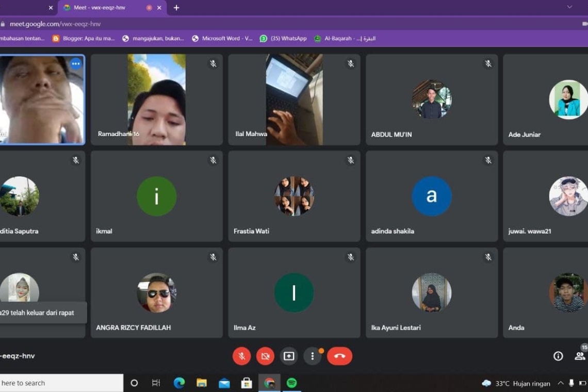Click the muted mic icon on Ilma Az

(351, 257)
